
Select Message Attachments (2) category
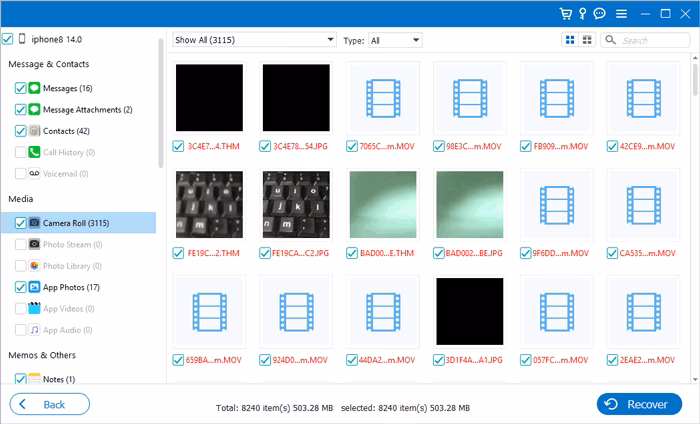click(x=87, y=109)
